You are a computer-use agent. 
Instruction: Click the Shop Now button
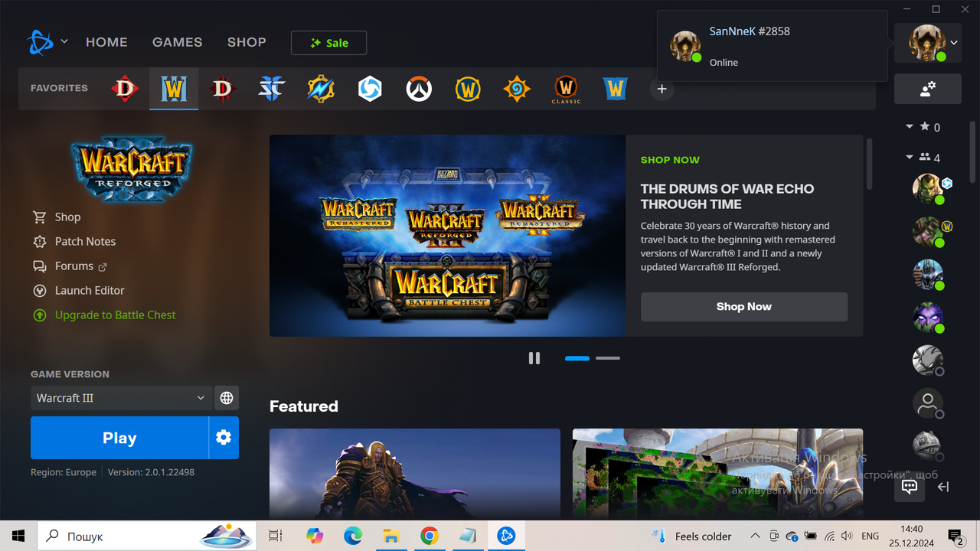click(x=744, y=307)
